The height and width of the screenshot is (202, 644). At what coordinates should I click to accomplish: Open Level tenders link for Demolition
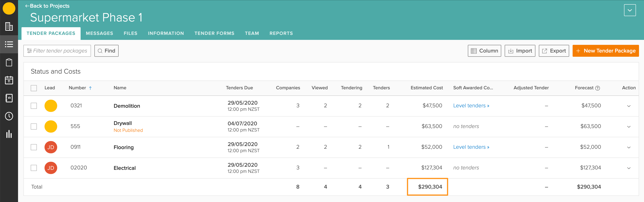point(471,106)
